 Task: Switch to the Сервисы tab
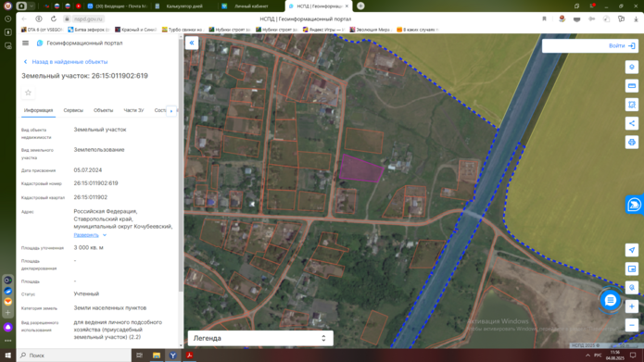coord(73,110)
